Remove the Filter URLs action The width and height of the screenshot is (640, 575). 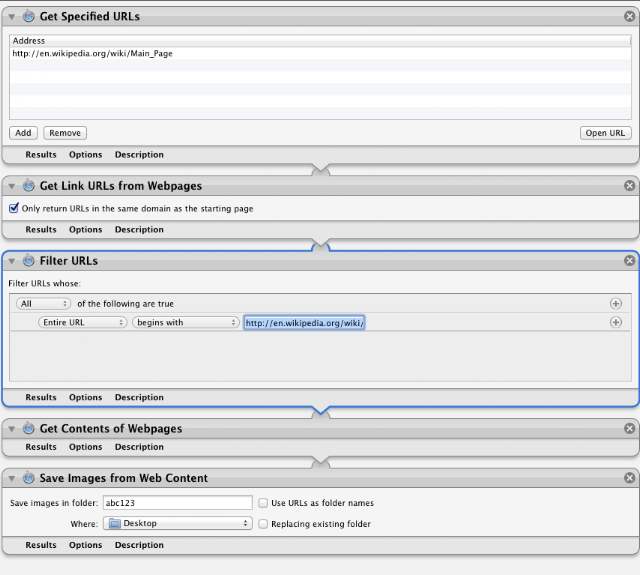[x=629, y=260]
